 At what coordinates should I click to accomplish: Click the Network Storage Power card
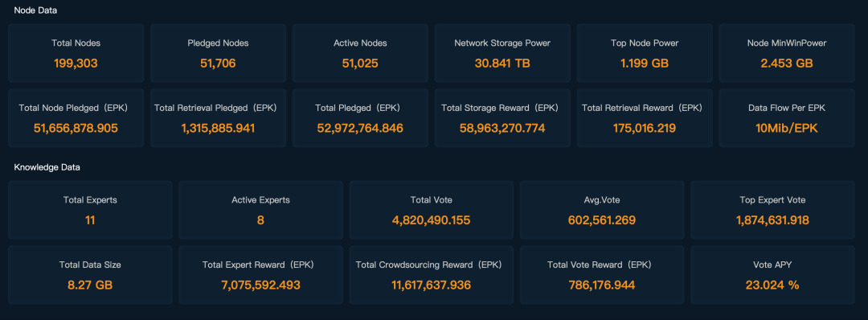click(x=502, y=53)
